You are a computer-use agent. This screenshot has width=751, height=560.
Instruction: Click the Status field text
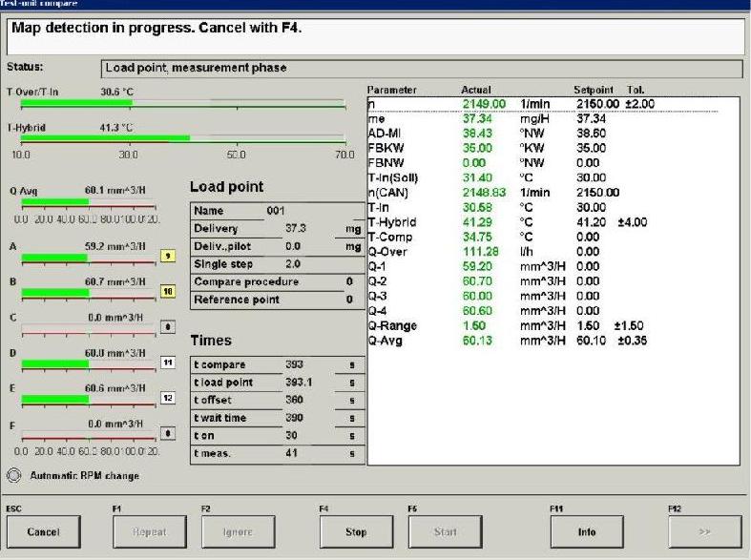pyautogui.click(x=420, y=69)
